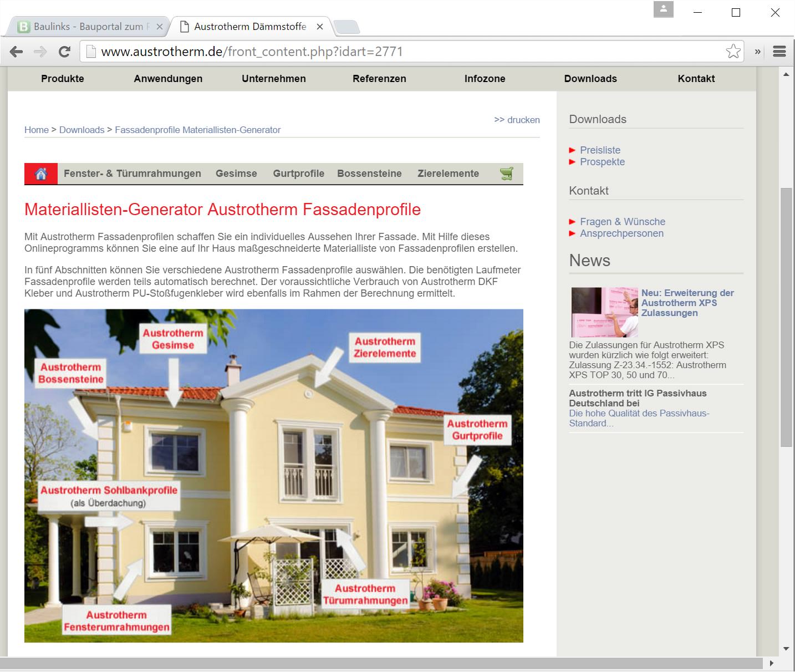Click Austrotherm Sohlbankprofile label on image

click(x=109, y=496)
